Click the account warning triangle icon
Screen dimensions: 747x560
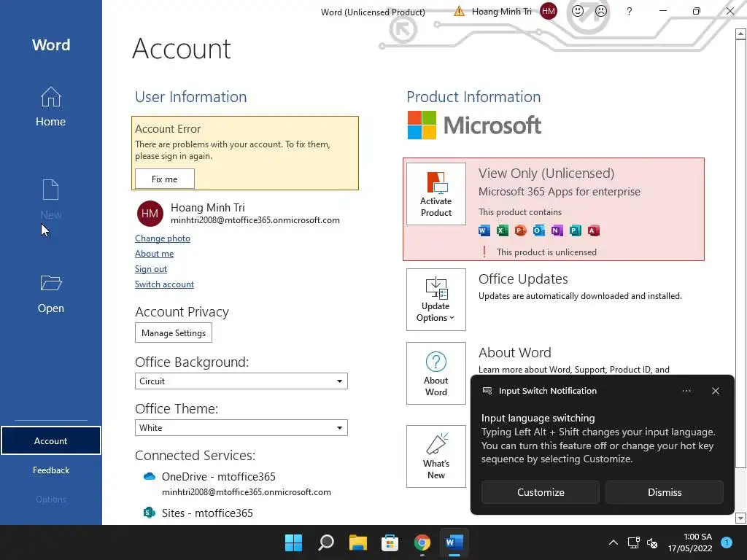tap(459, 11)
